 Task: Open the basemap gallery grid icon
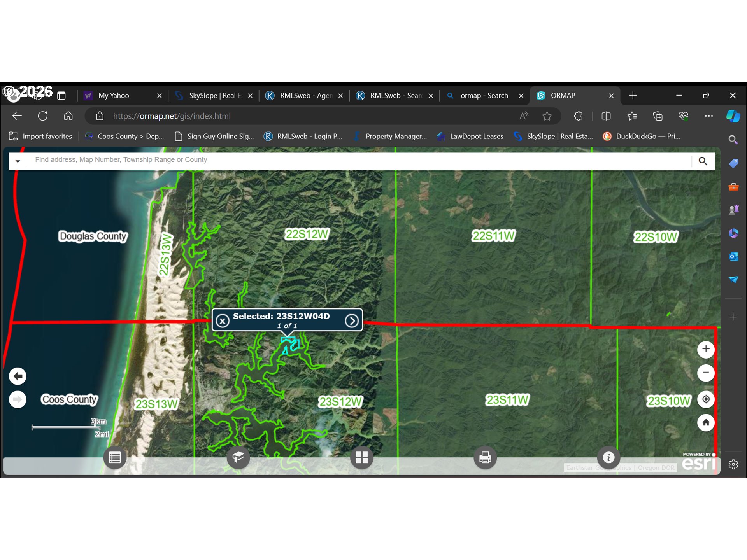pos(362,458)
